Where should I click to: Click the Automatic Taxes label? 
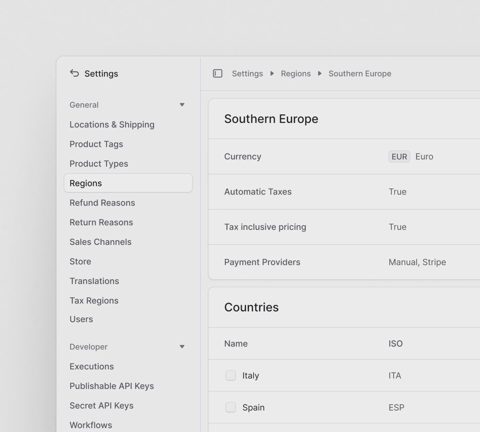(x=258, y=192)
